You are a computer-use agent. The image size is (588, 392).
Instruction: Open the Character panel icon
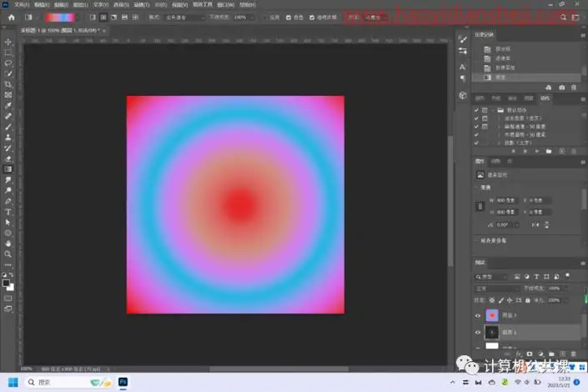pos(462,67)
